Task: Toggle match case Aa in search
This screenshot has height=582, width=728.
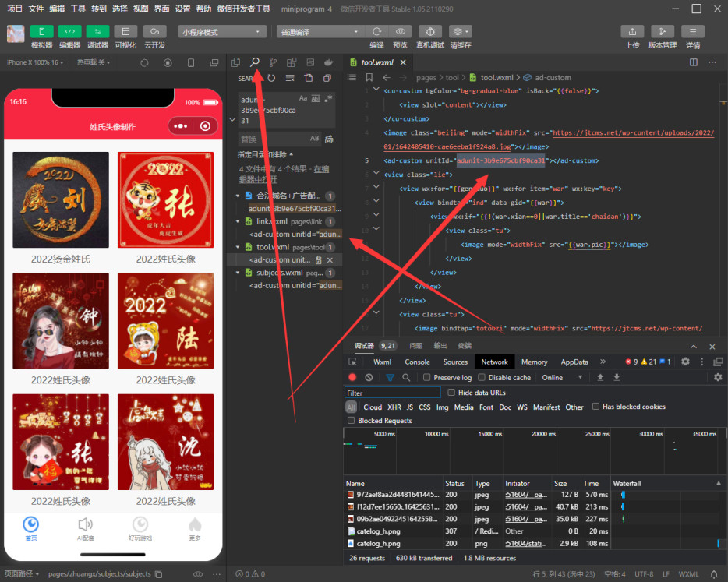Action: [303, 98]
